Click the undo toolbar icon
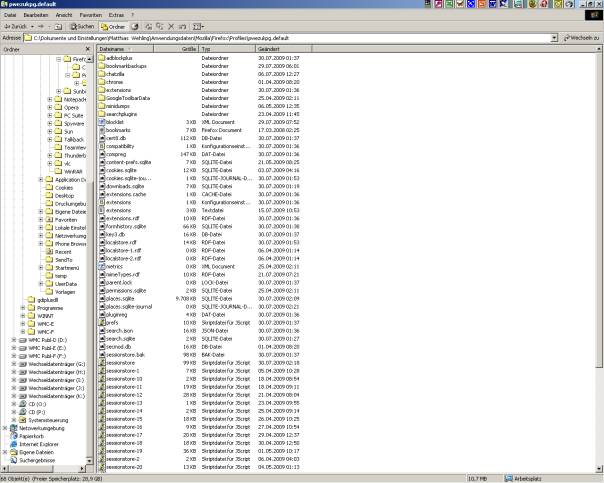604x483 pixels. point(183,27)
